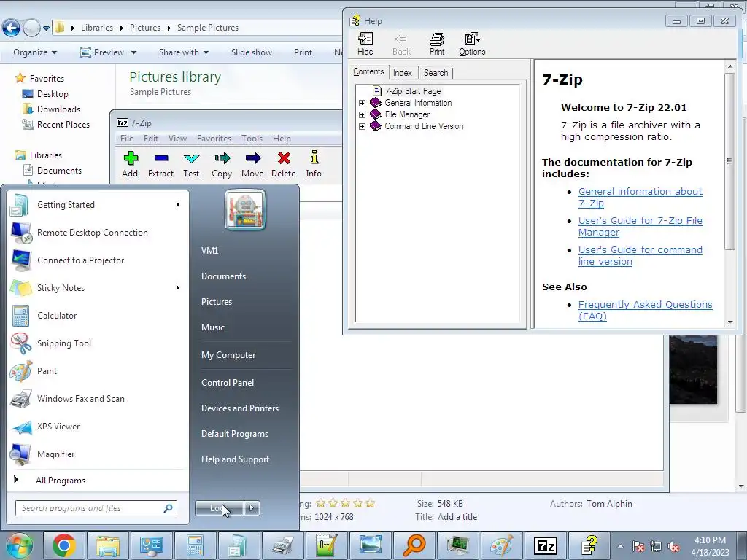Select the Contents tab in Help
This screenshot has width=747, height=560.
368,72
